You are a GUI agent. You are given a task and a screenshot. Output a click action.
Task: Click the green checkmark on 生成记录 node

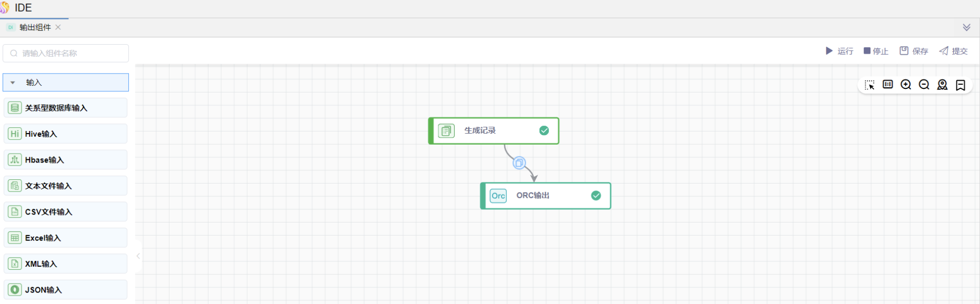[x=544, y=130]
